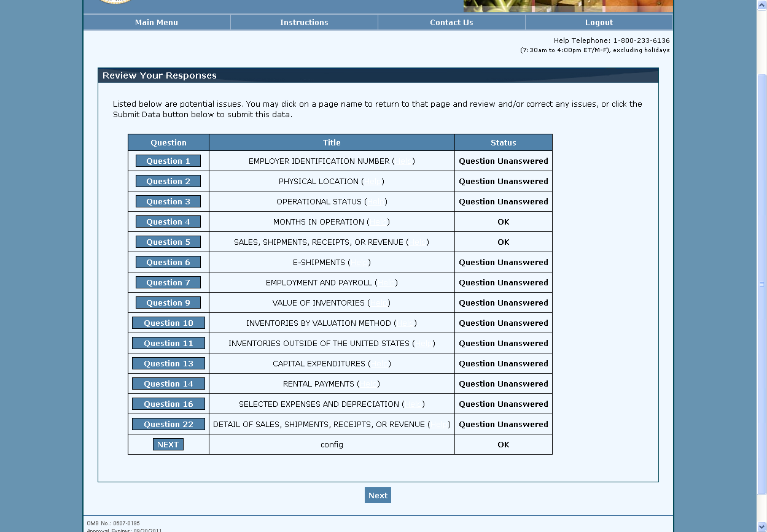Screen dimensions: 767x532
Task: Open Help for Inventories by Valuation Method
Action: pos(405,323)
